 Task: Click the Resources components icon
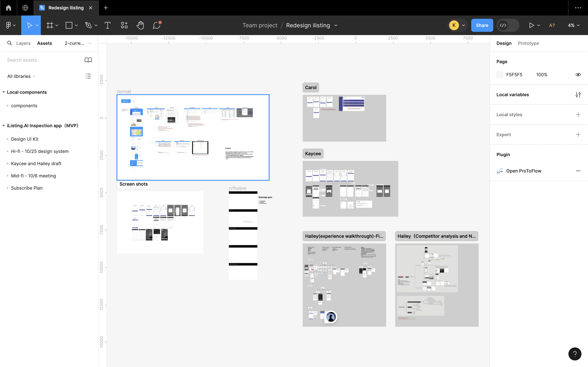(124, 25)
